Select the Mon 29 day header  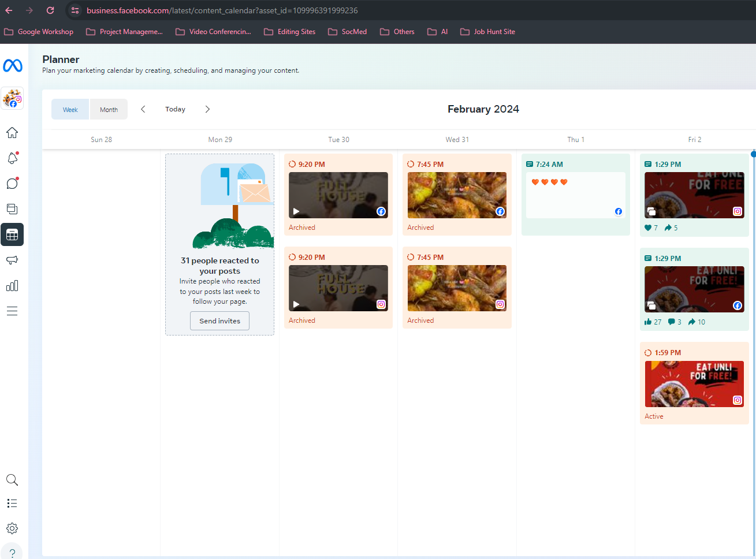point(220,140)
